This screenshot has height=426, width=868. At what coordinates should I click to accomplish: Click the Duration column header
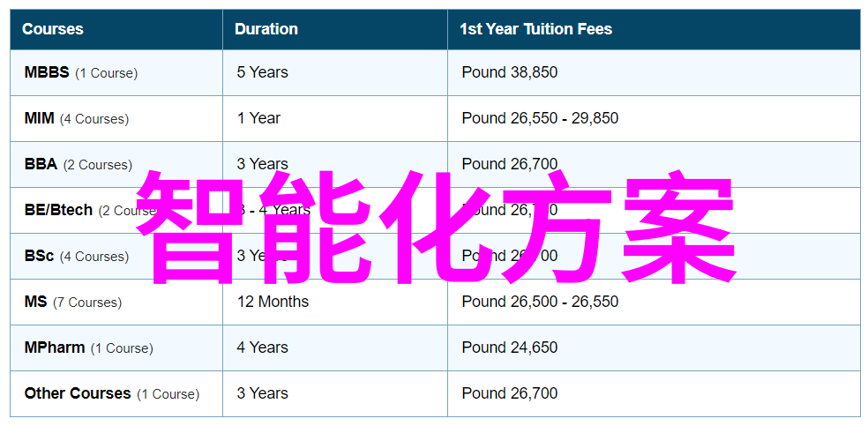[266, 29]
